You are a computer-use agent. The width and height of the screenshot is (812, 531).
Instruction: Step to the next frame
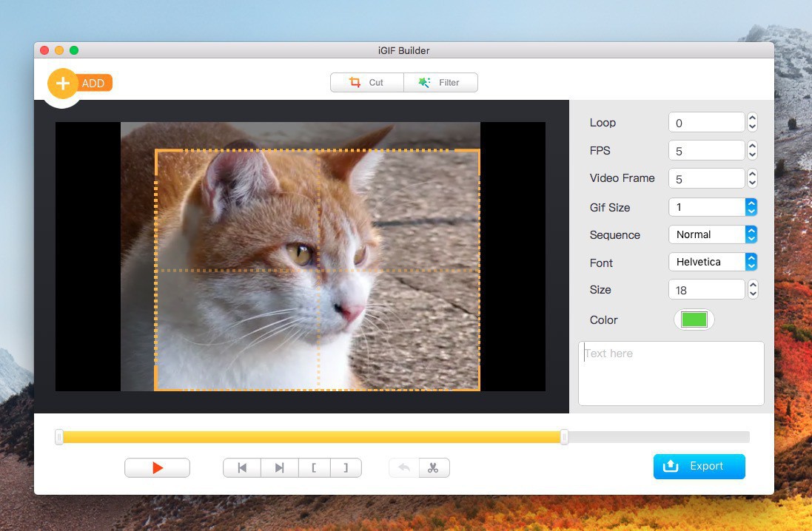coord(279,467)
